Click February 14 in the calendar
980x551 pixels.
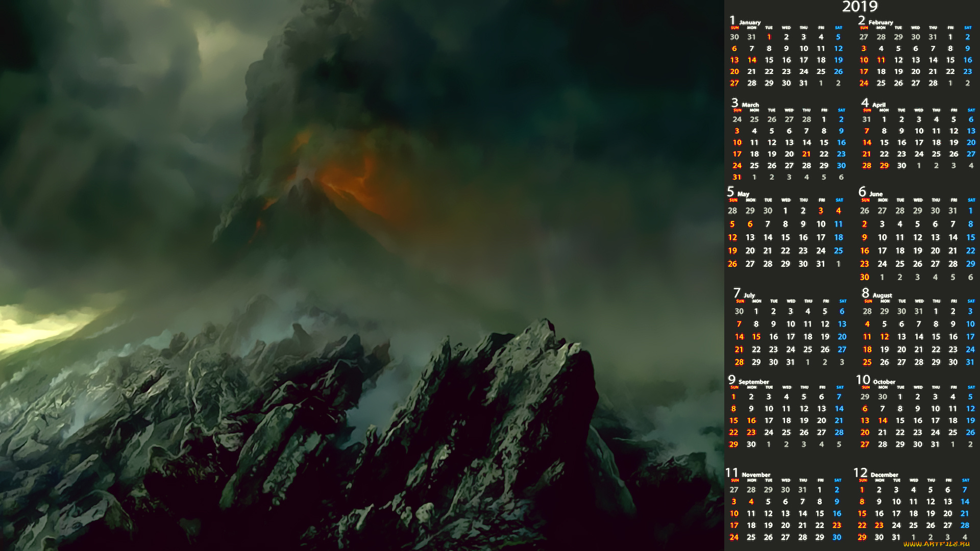933,60
